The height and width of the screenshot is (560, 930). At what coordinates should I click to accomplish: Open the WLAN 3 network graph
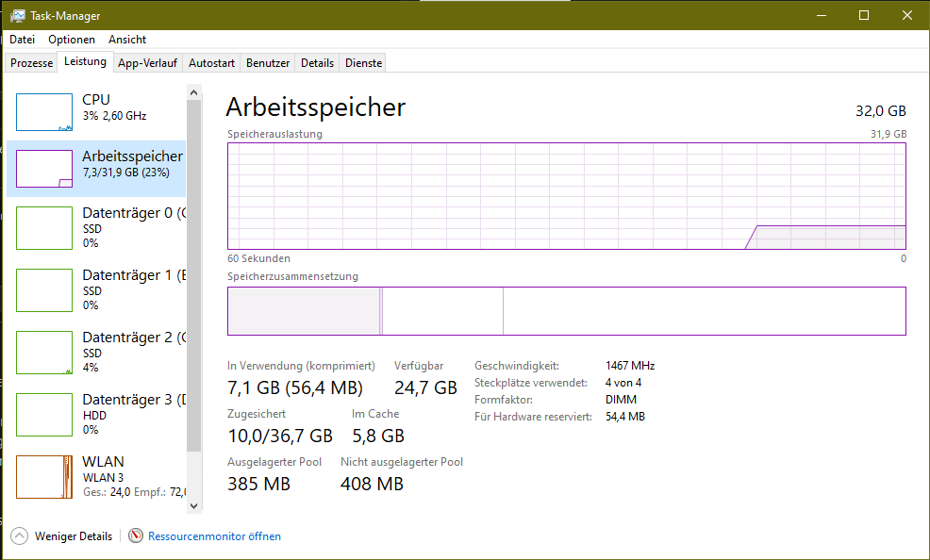44,477
